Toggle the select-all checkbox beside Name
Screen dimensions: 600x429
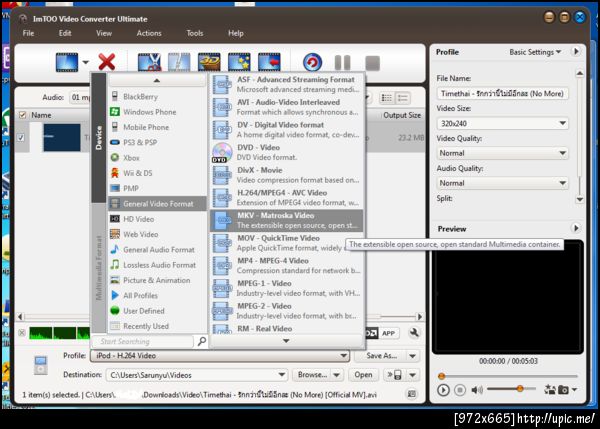pyautogui.click(x=22, y=115)
